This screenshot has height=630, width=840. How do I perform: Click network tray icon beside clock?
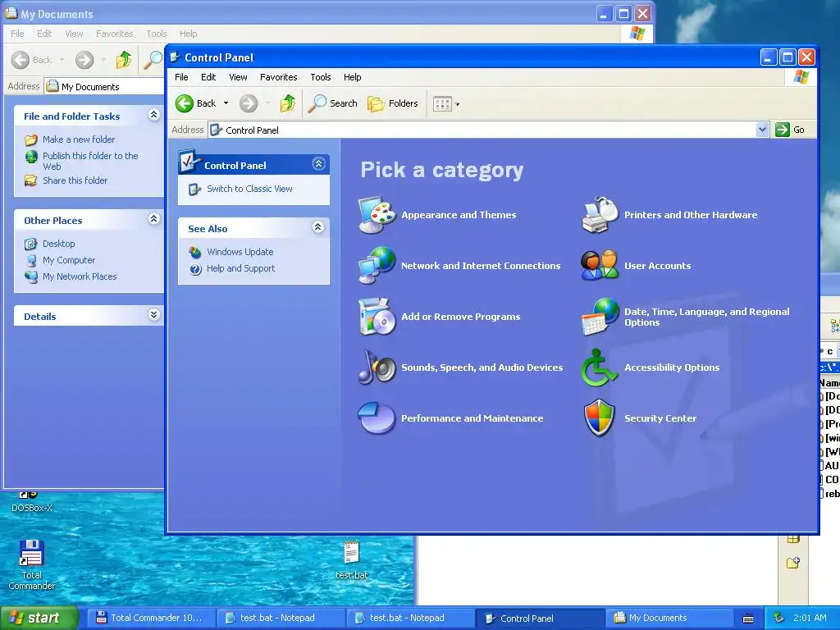[x=779, y=618]
